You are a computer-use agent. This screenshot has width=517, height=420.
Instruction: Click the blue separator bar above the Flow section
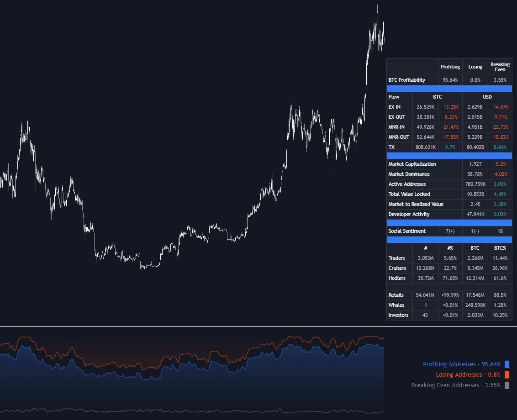(x=449, y=88)
